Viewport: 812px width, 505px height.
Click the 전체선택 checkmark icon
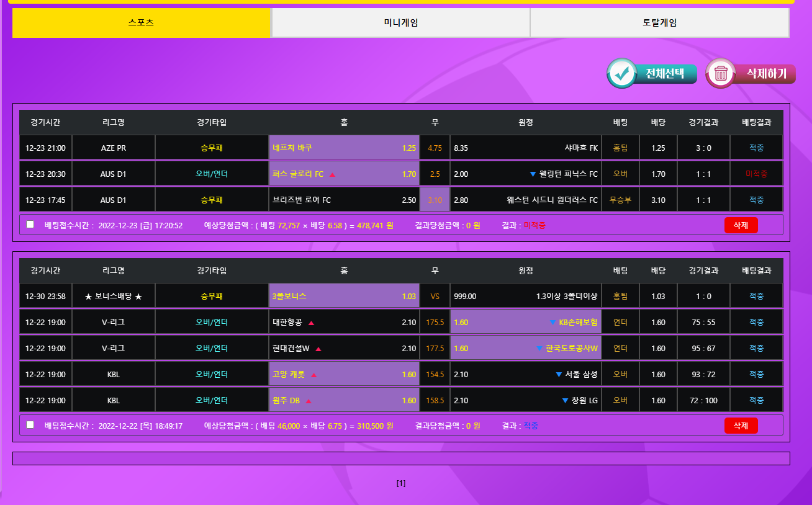(621, 73)
